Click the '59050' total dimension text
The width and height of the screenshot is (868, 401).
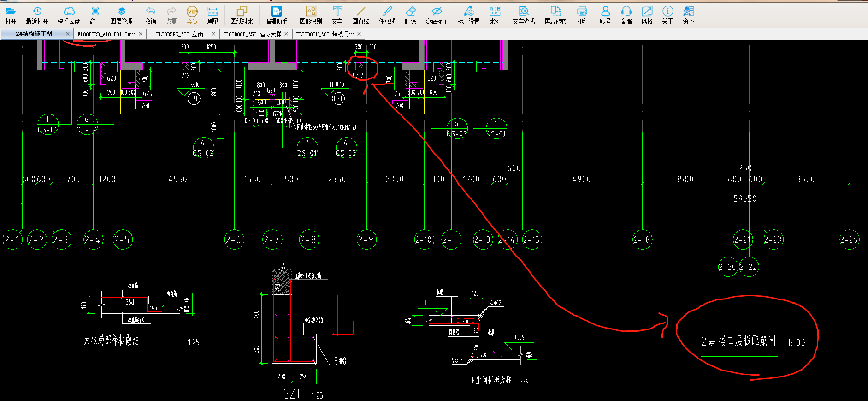pyautogui.click(x=745, y=198)
